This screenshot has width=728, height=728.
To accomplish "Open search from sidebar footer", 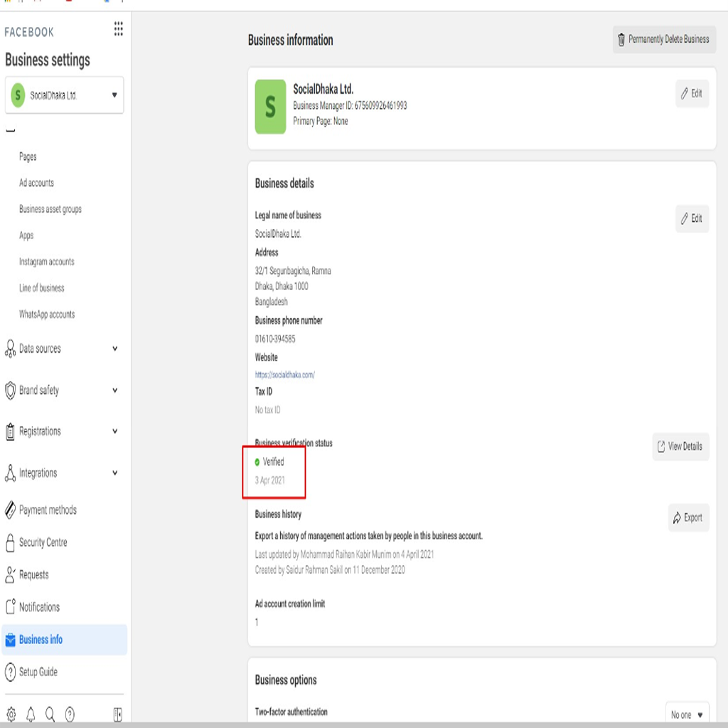I will pos(50,714).
